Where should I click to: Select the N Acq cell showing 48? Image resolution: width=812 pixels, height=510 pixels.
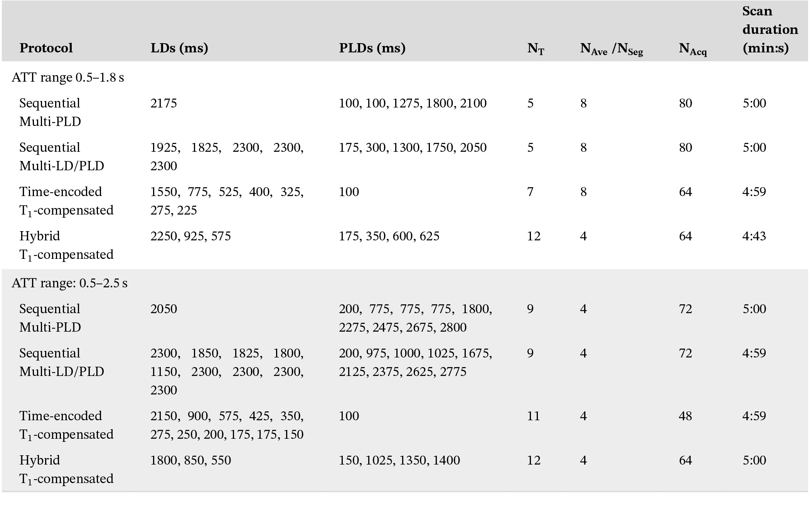685,416
